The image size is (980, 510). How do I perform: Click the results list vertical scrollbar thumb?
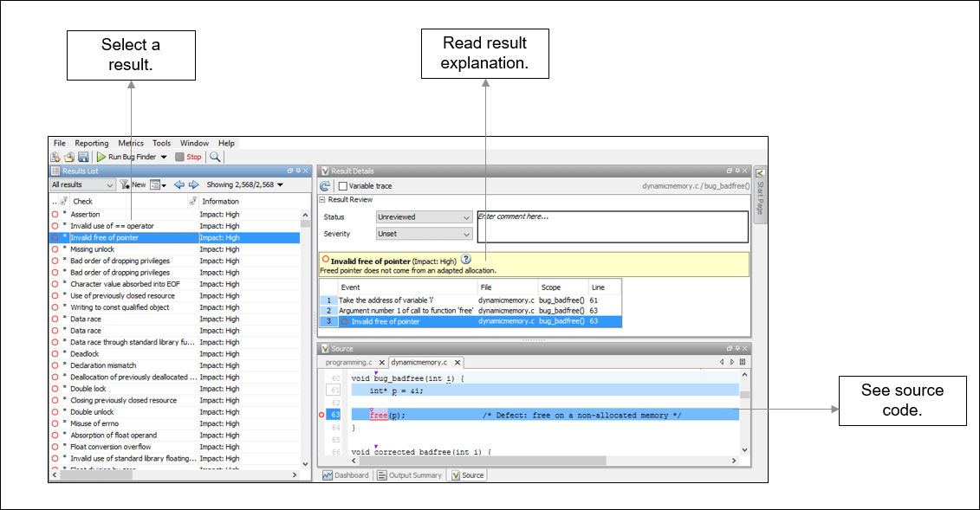[x=305, y=223]
